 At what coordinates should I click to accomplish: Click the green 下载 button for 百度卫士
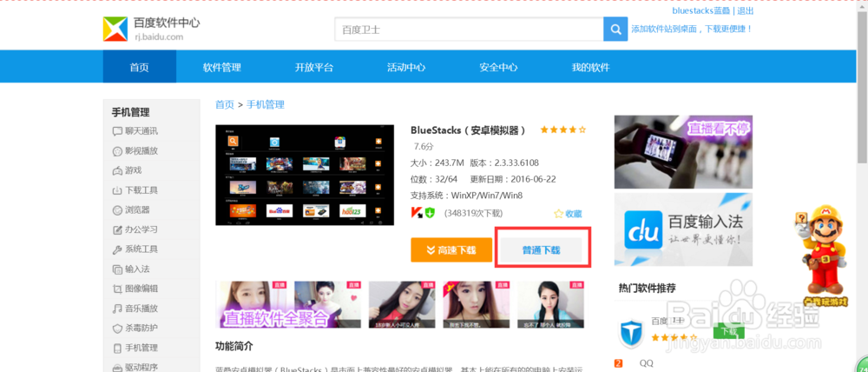click(x=729, y=331)
